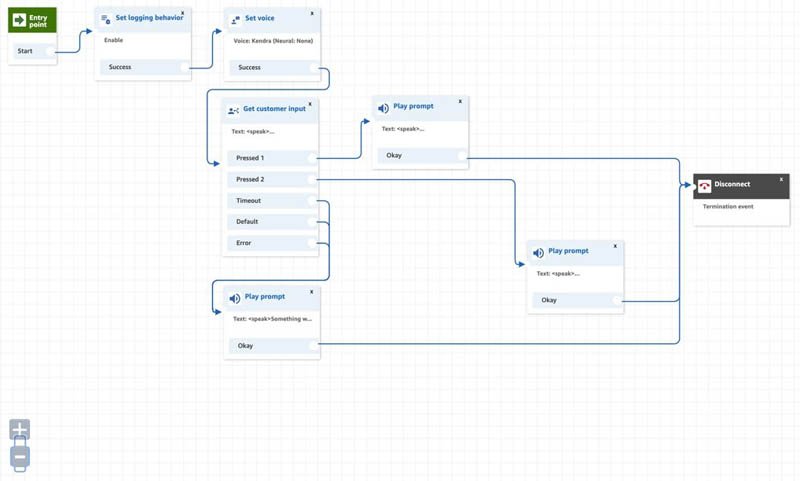800x481 pixels.
Task: Open title of Play prompt linked from Pressed 2
Action: coord(568,251)
